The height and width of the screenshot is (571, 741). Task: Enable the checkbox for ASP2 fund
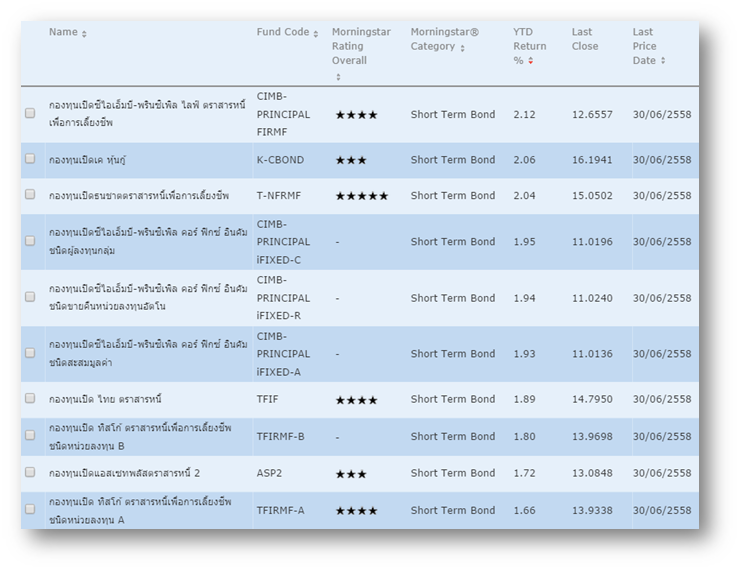[30, 472]
